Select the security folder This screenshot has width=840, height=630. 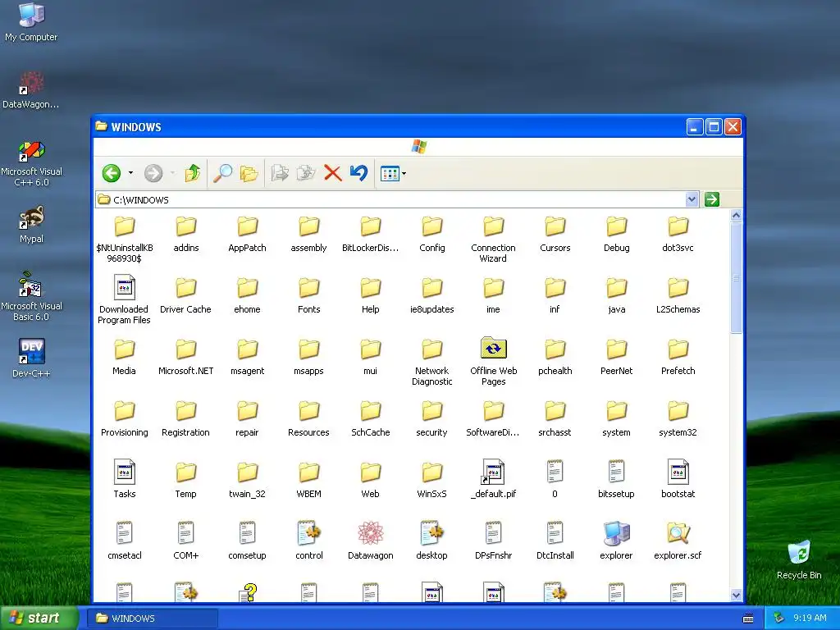[x=431, y=418]
